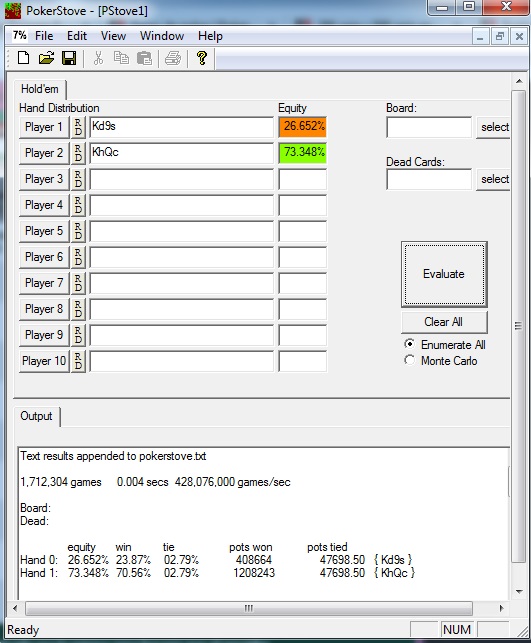Click the Evaluate button
The height and width of the screenshot is (643, 531).
click(444, 274)
